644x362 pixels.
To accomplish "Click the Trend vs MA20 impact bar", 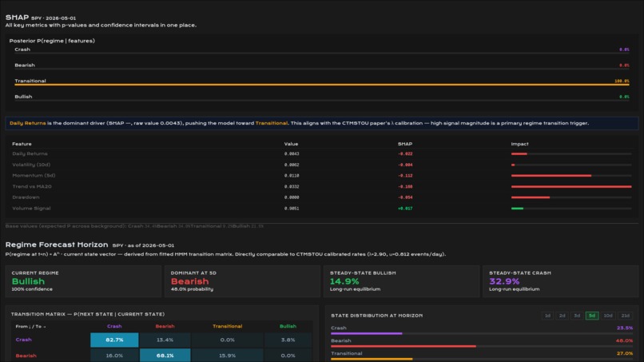I will pos(571,186).
